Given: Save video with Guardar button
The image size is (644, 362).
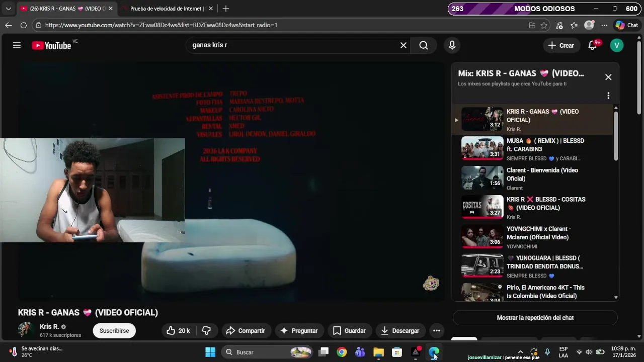Looking at the screenshot, I should tap(349, 330).
